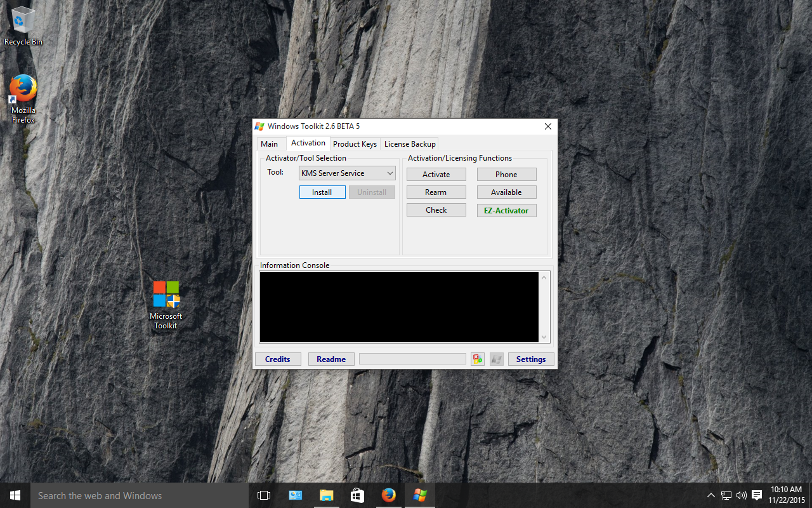Image resolution: width=812 pixels, height=508 pixels.
Task: Click the Office toolkit icon button
Action: (478, 359)
